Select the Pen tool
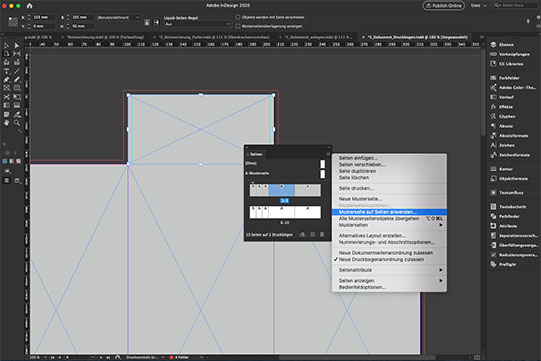The height and width of the screenshot is (361, 541). 7,79
